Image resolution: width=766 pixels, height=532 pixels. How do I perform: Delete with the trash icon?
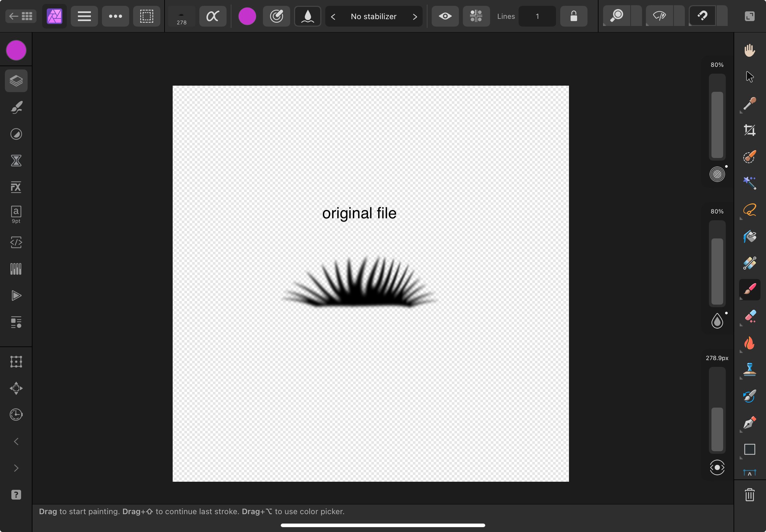pos(750,495)
